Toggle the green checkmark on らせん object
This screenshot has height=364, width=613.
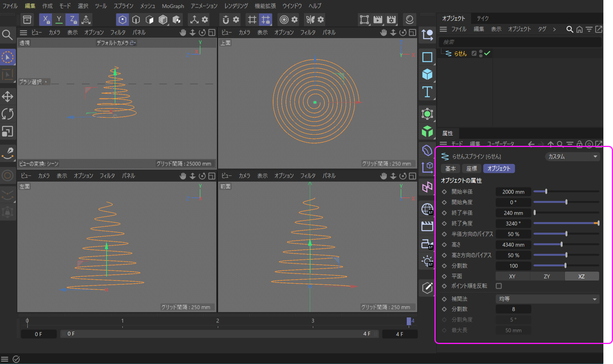click(487, 53)
